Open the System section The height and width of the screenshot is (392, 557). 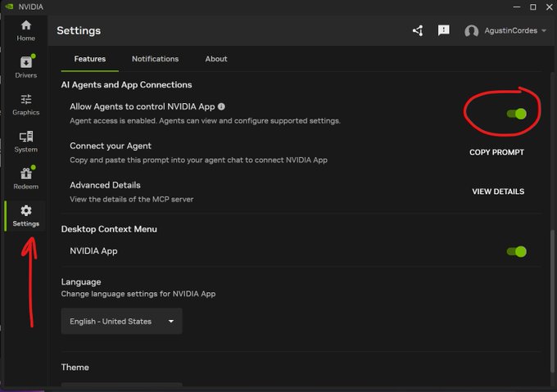tap(25, 142)
